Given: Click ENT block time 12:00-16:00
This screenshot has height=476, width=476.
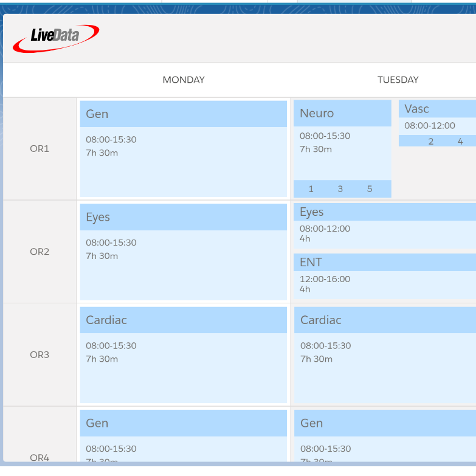Looking at the screenshot, I should (325, 279).
